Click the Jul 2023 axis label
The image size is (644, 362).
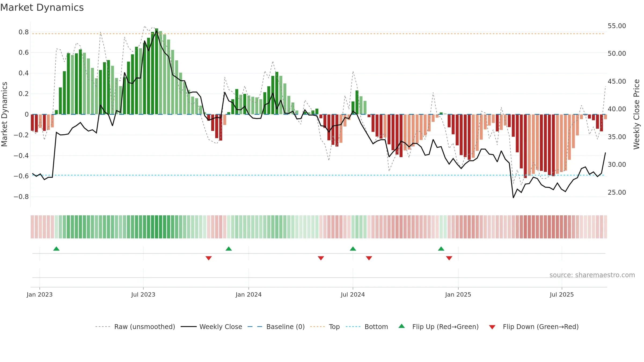point(143,294)
